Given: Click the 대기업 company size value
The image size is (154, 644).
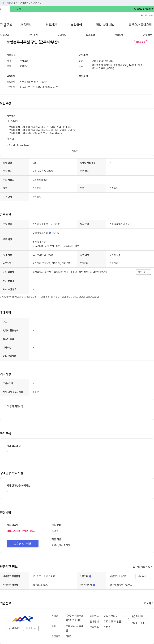Looking at the screenshot, I should 69,636.
